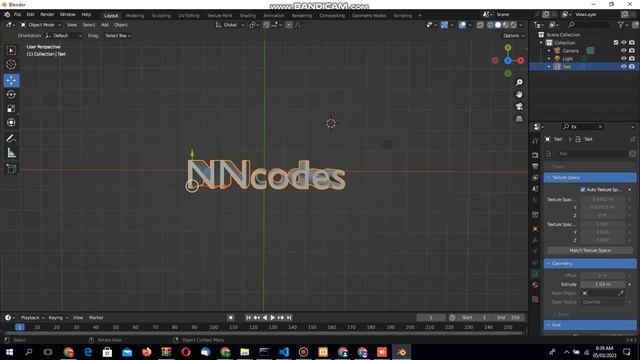Open the Render menu
640x360 pixels.
coord(47,14)
